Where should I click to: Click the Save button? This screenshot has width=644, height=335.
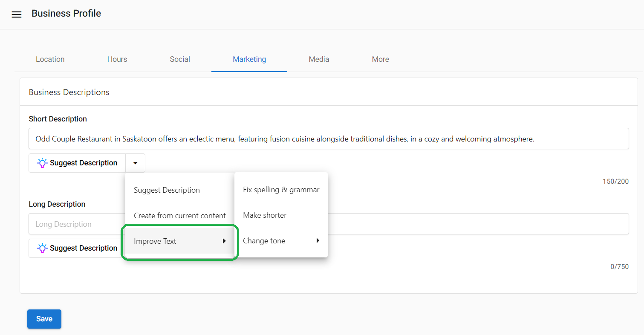tap(44, 319)
